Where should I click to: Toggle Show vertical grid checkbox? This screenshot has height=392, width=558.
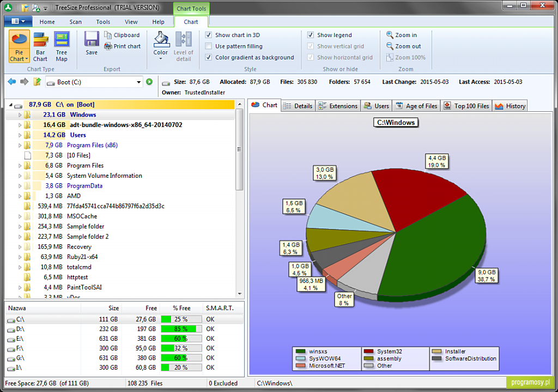tap(311, 46)
